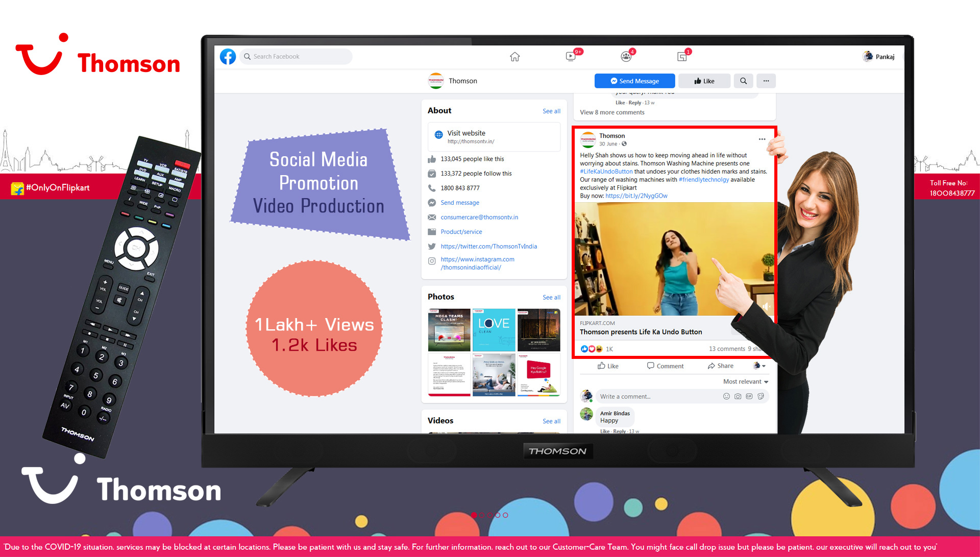Click the Thomson logo at top left
The height and width of the screenshot is (557, 980).
[98, 55]
